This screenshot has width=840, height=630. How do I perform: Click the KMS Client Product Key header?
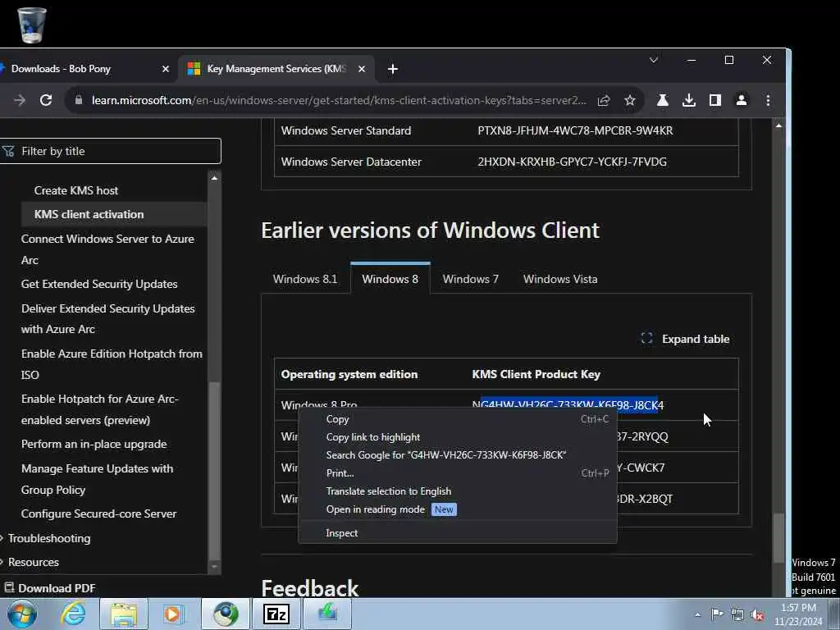pyautogui.click(x=536, y=374)
